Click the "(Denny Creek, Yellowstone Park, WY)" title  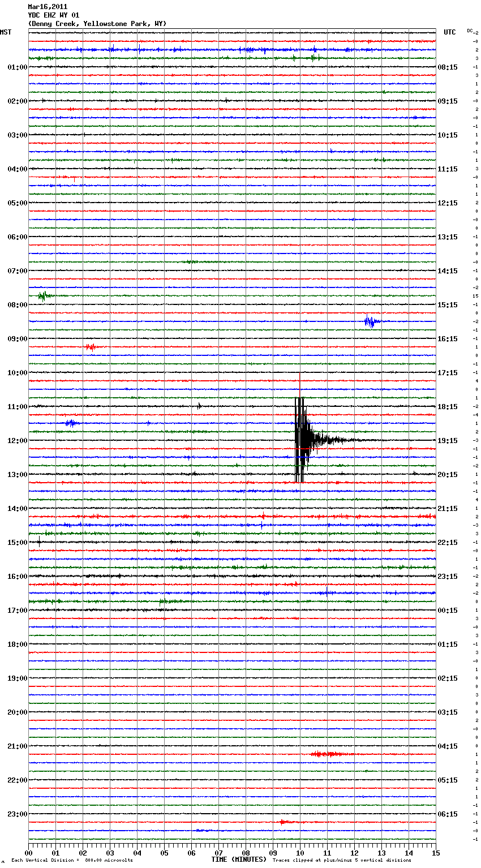97,24
